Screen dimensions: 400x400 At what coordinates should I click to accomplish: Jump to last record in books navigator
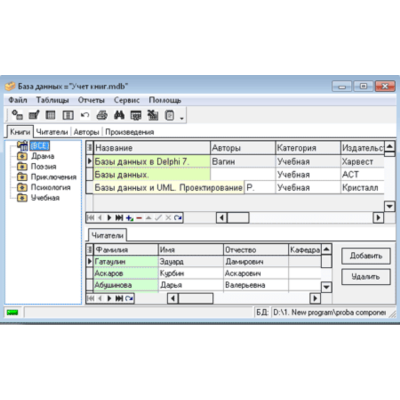click(119, 218)
